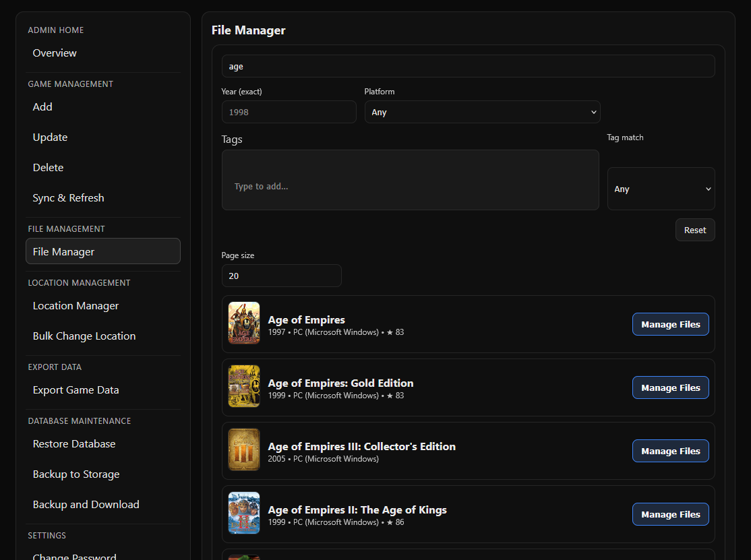Click 'Age of Empires II: The Age of Kings' title
This screenshot has height=560, width=751.
point(357,509)
